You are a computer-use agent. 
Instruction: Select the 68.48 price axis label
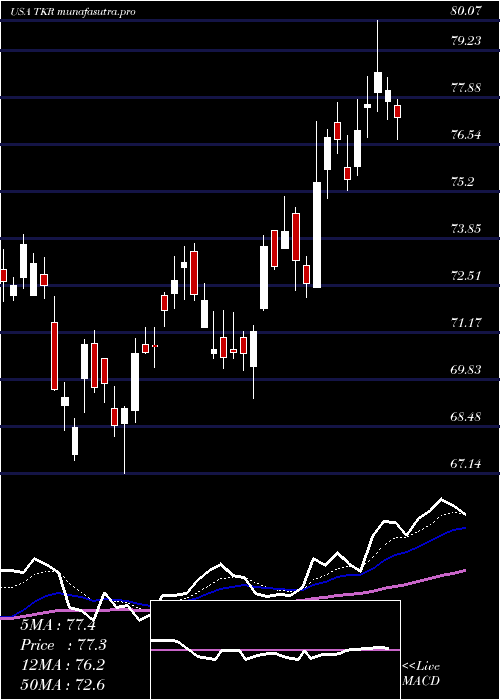[466, 417]
